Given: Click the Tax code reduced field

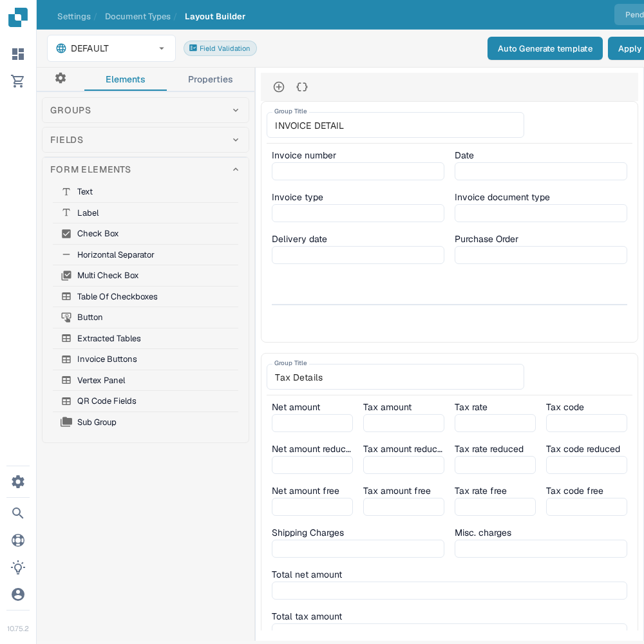Looking at the screenshot, I should tap(586, 465).
